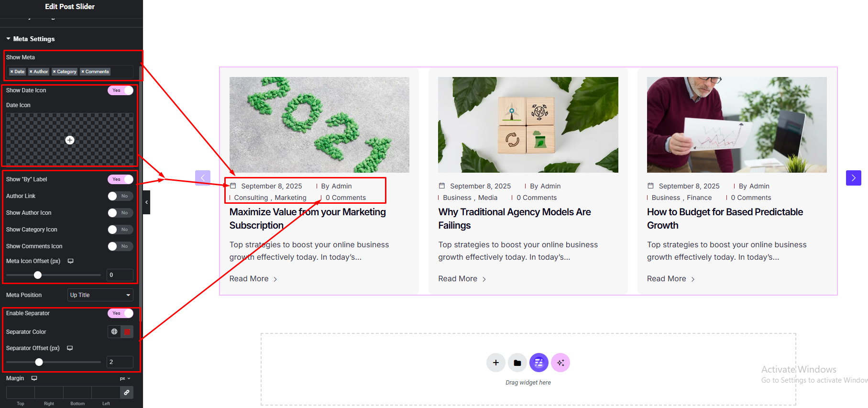Viewport: 868px width, 408px height.
Task: Open the Margin px unit dropdown
Action: 125,378
